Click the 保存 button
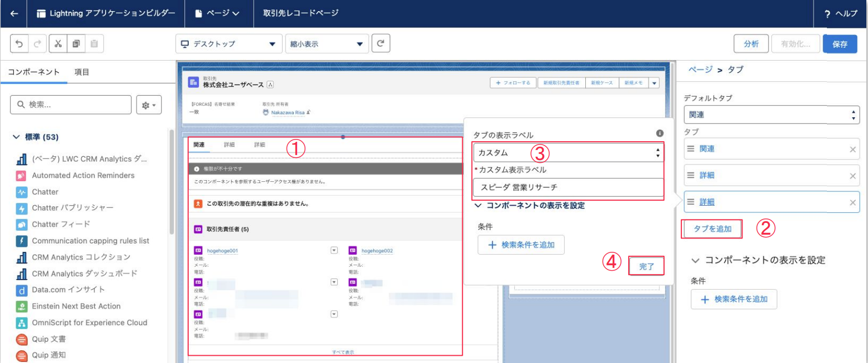The image size is (868, 363). [840, 44]
